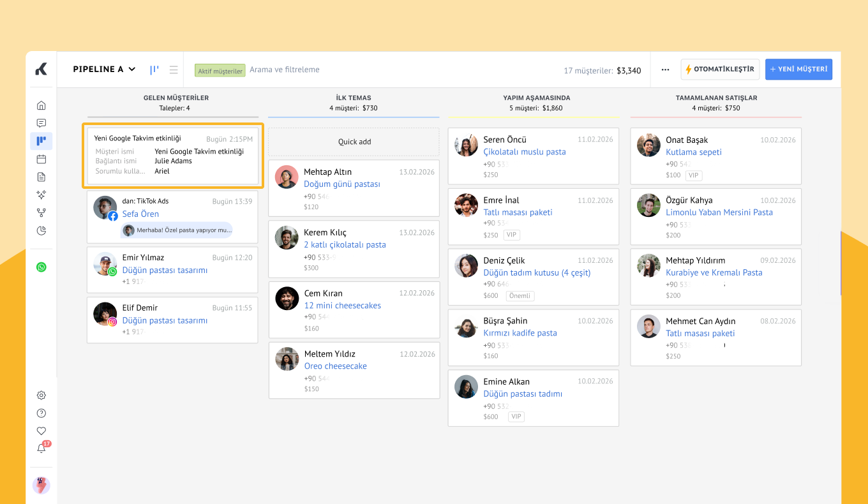Open the chat messages icon in sidebar
This screenshot has height=504, width=868.
(x=41, y=123)
